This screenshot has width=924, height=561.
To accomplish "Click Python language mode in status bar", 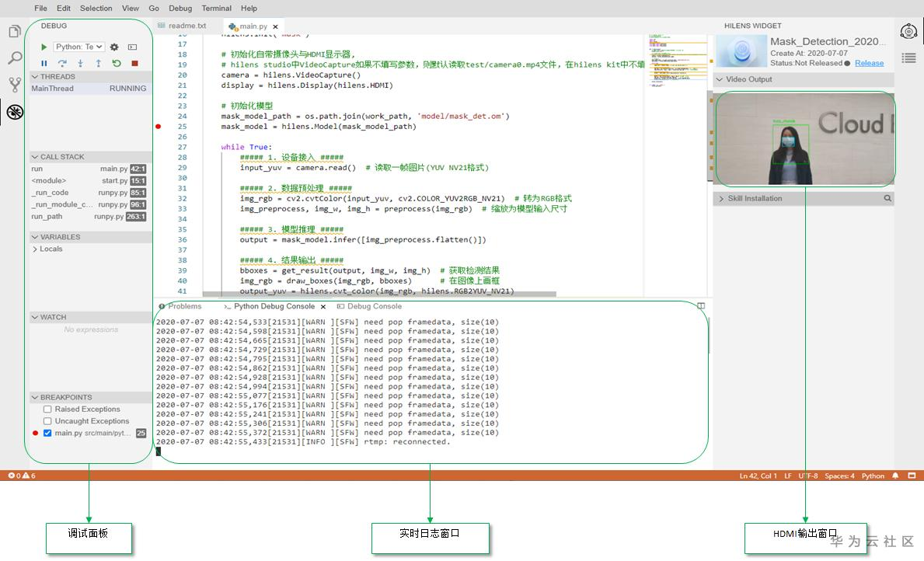I will [x=872, y=476].
